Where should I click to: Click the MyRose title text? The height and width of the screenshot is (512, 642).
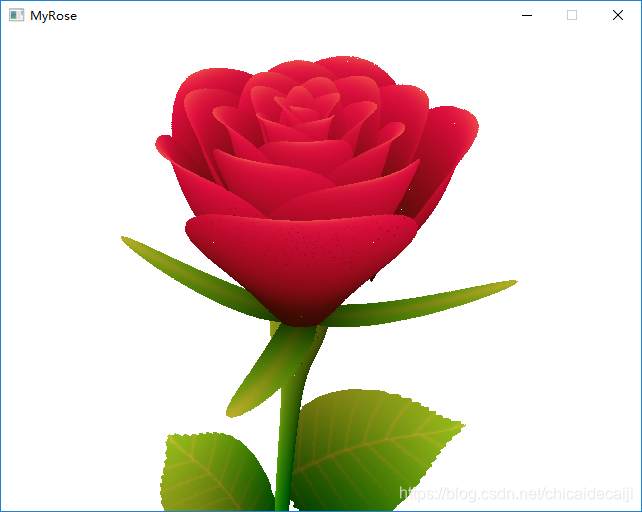(53, 16)
